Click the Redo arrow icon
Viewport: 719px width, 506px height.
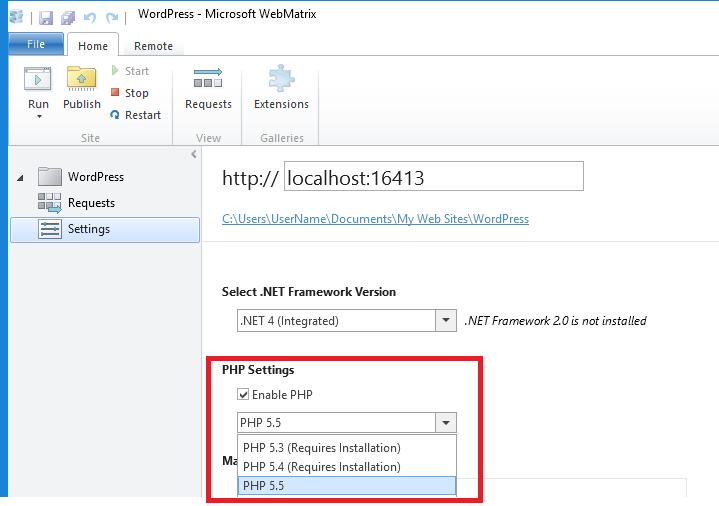[112, 17]
